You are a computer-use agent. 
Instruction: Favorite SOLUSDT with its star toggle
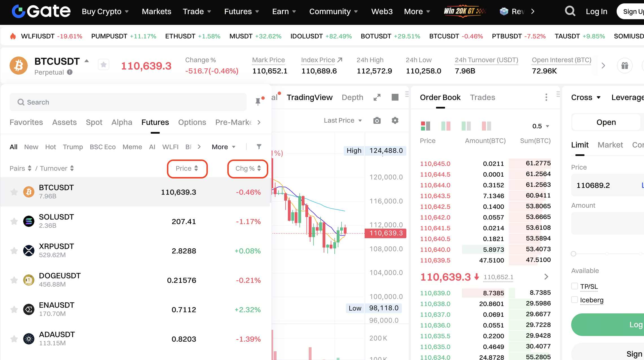click(14, 221)
